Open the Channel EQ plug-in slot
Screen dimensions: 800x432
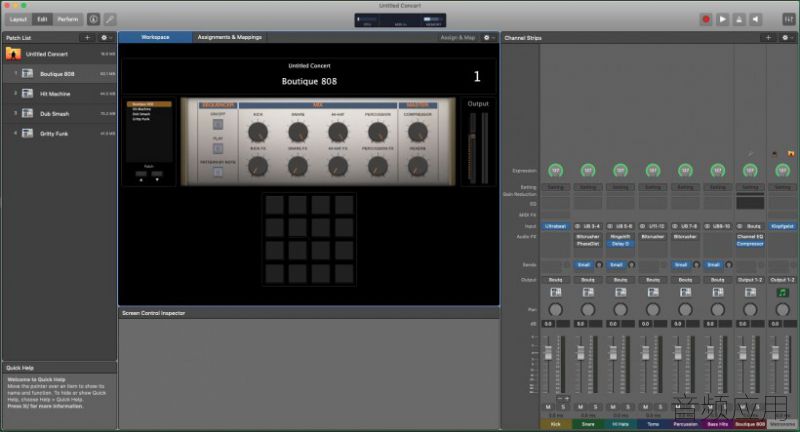[750, 237]
